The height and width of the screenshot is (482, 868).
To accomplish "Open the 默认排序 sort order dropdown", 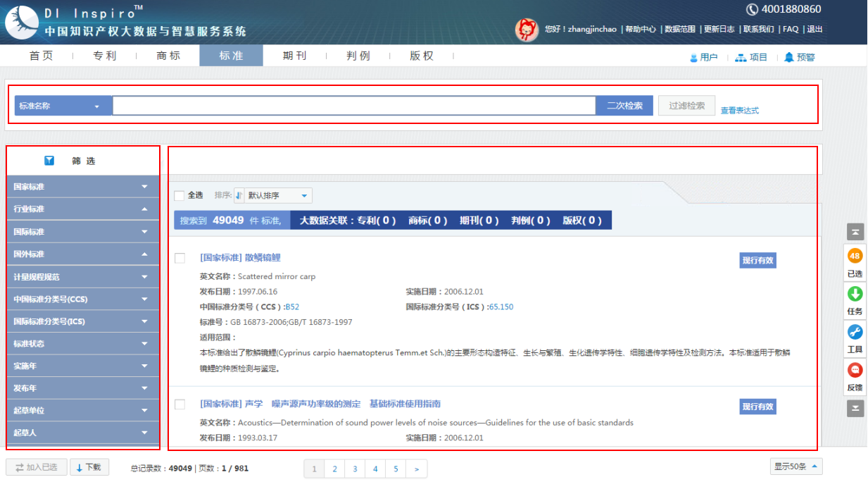I will point(275,195).
